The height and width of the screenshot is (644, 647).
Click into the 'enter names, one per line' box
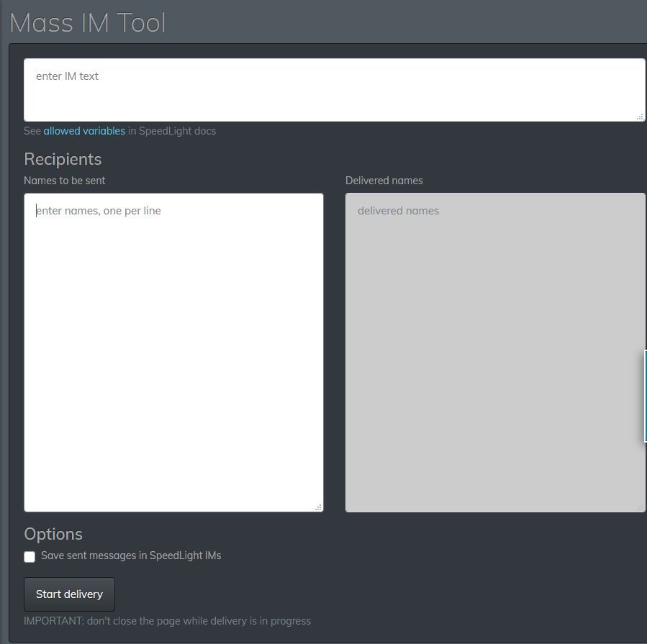point(173,353)
